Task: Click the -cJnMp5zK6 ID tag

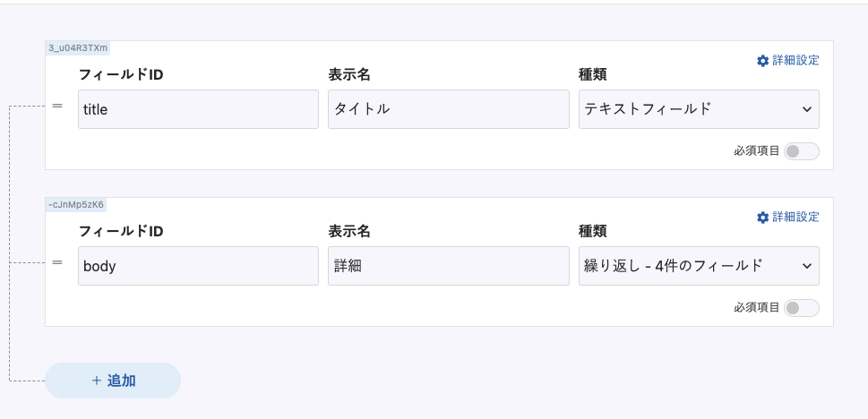Action: click(x=76, y=204)
